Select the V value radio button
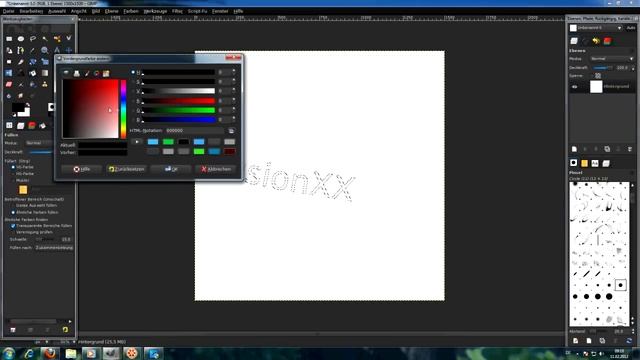 pos(133,91)
